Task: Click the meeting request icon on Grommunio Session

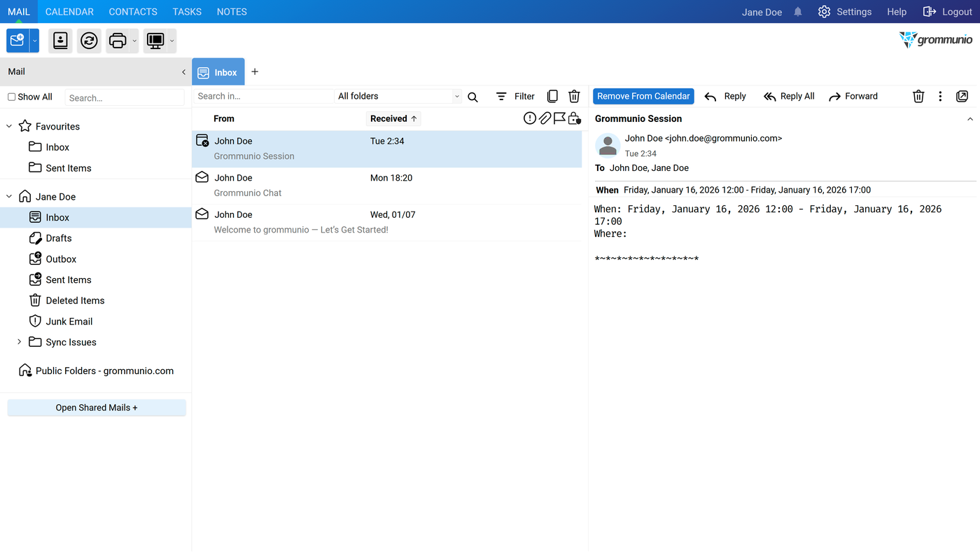Action: pos(202,141)
